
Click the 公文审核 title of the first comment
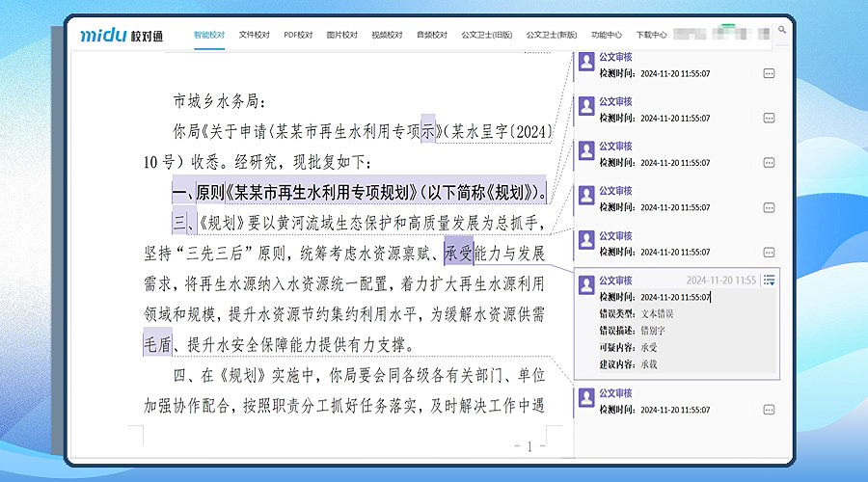pos(615,57)
